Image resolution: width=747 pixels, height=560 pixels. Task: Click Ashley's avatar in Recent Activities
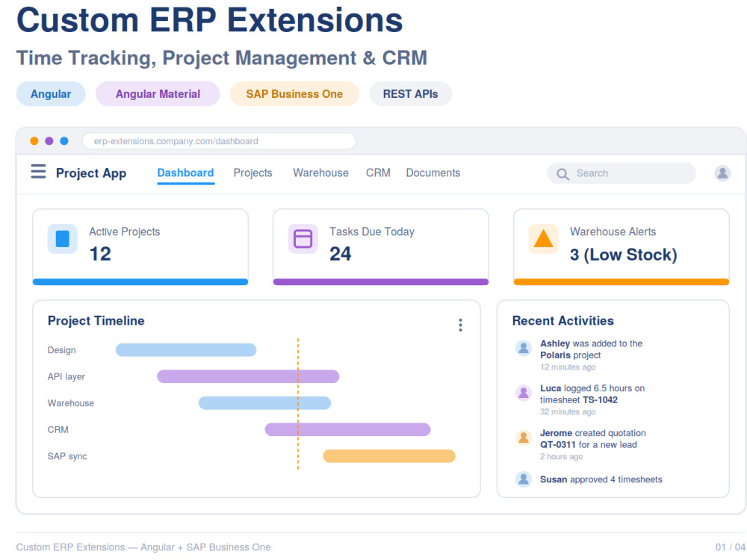tap(524, 348)
